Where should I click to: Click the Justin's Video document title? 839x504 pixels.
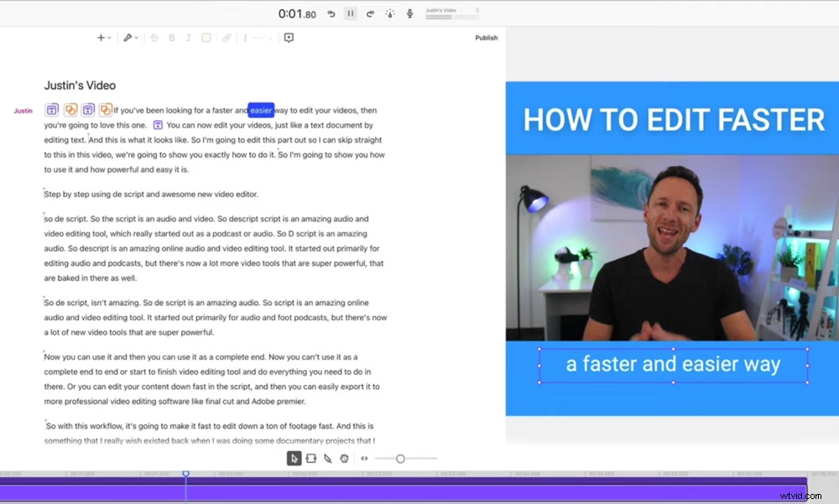(80, 85)
